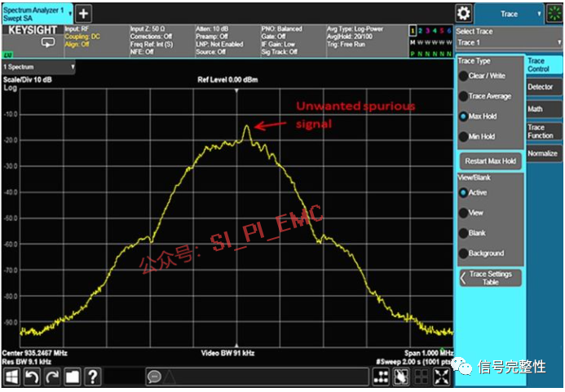Select trace 2 indicator number
The height and width of the screenshot is (392, 565).
[x=420, y=31]
